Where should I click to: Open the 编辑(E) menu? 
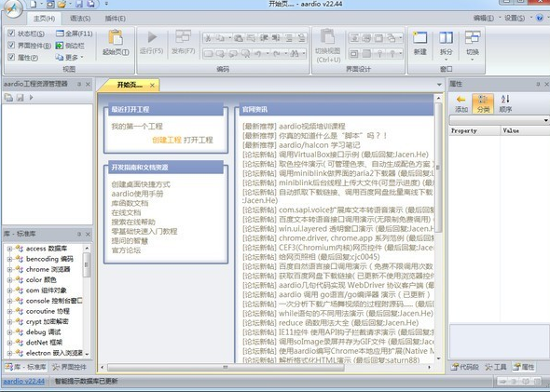484,19
